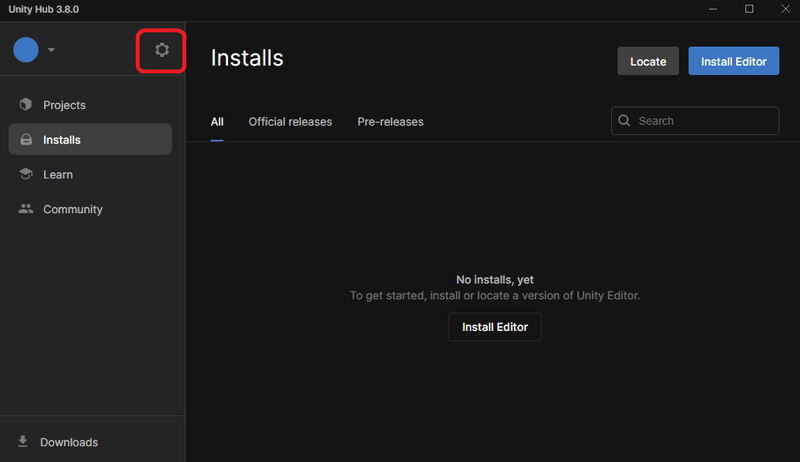Screen dimensions: 800x462
Task: Minimize the Unity Hub window
Action: coord(713,9)
